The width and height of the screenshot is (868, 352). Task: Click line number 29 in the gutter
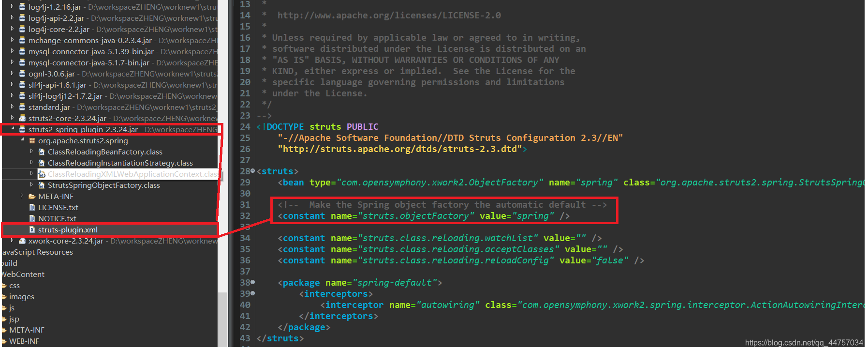(x=245, y=183)
